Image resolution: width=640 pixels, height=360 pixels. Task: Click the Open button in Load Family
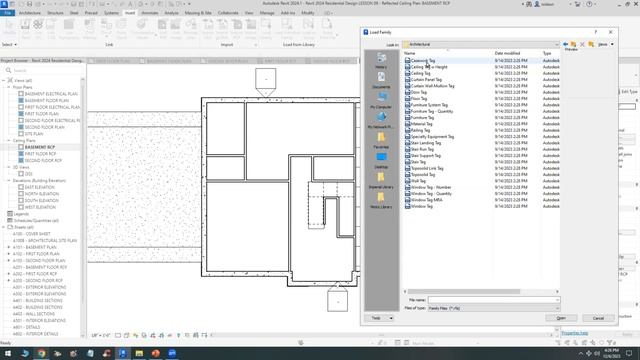[561, 318]
